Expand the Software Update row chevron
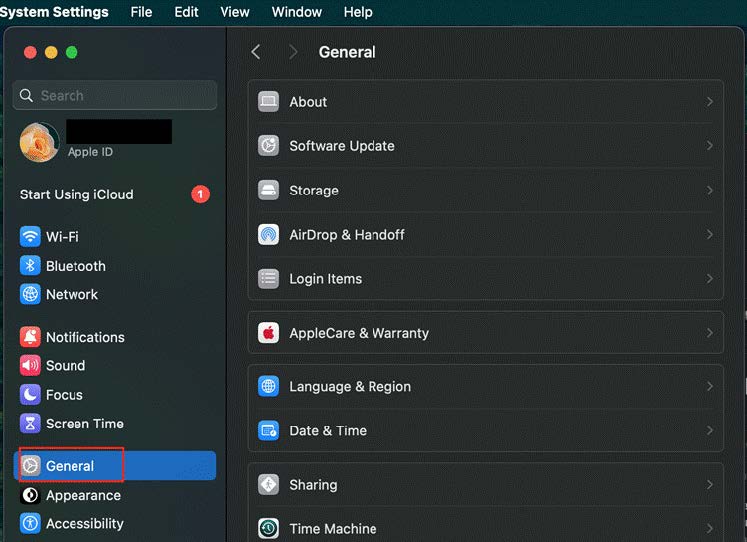 tap(709, 145)
